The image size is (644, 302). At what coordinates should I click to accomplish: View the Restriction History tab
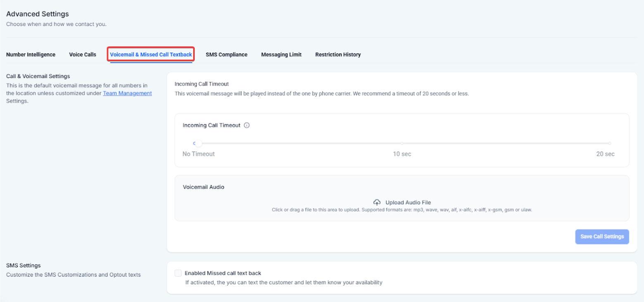[338, 54]
